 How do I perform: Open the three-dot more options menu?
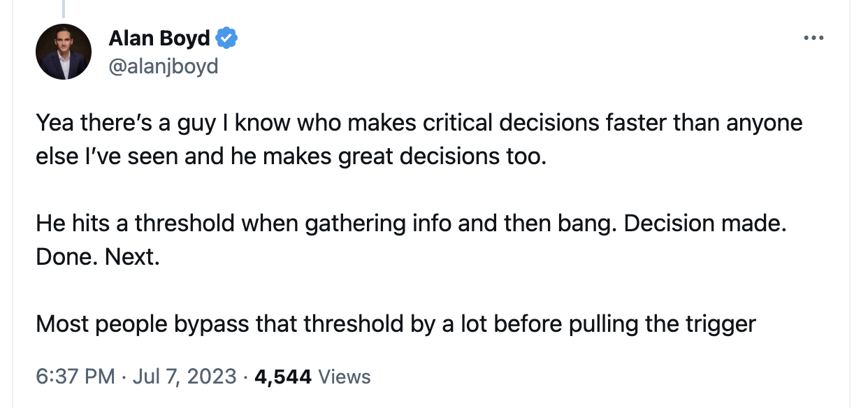coord(813,38)
